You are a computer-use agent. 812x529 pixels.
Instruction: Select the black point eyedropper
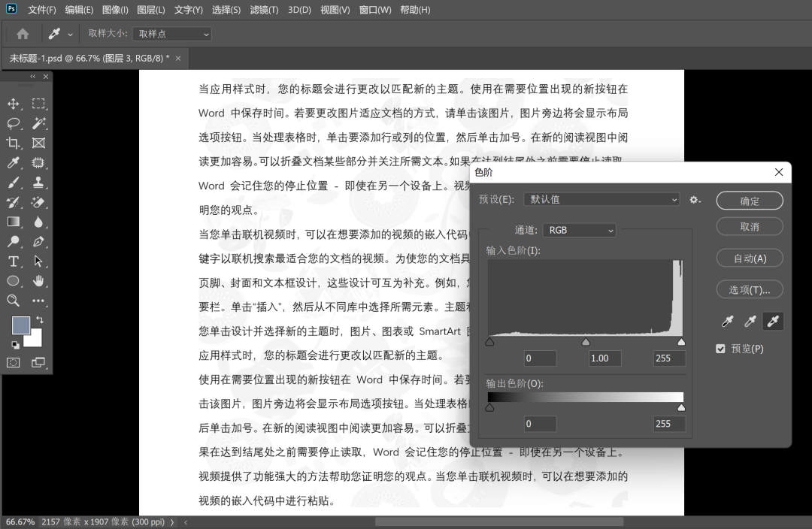point(727,321)
